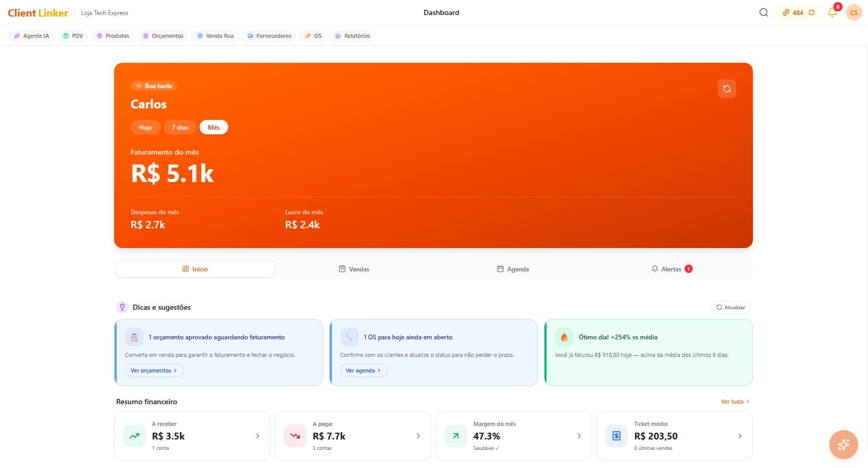Screen dimensions: 868x468
Task: Click Lucro do mês value R$ 2.4k
Action: [x=302, y=225]
